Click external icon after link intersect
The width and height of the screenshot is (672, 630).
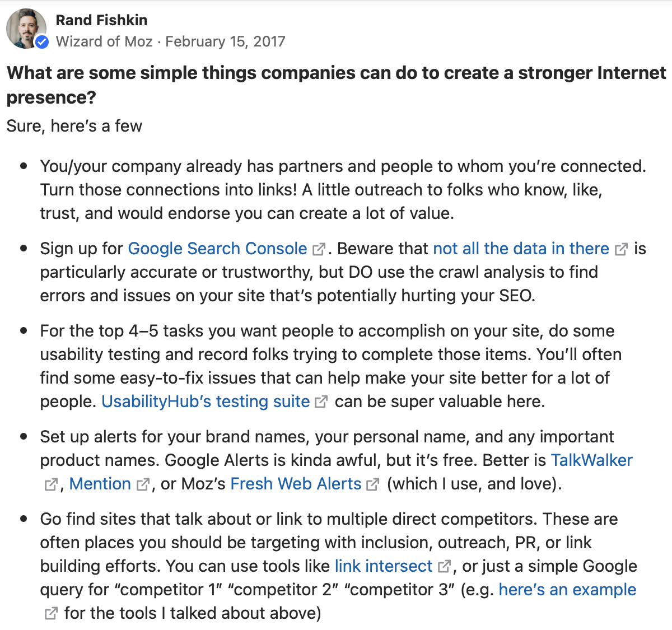coord(444,567)
